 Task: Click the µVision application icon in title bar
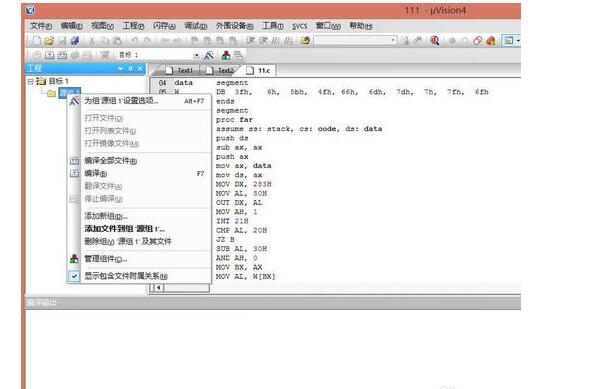coord(30,10)
